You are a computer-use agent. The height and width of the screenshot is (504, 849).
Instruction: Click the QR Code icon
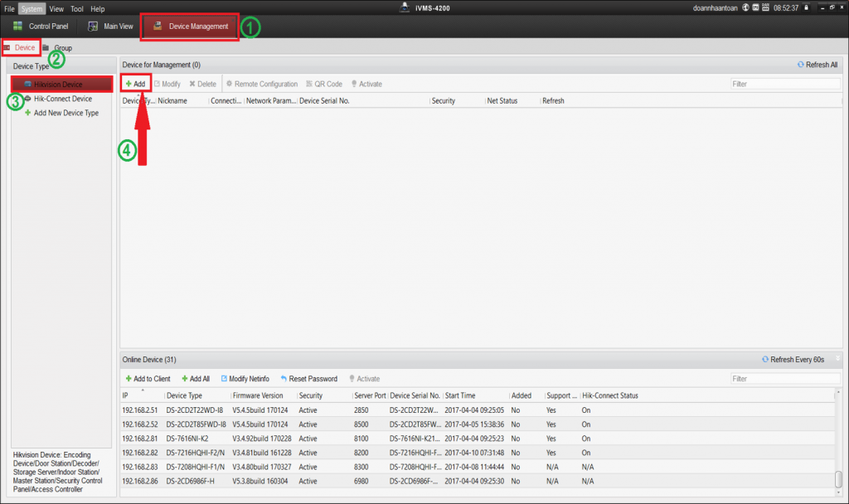point(309,84)
